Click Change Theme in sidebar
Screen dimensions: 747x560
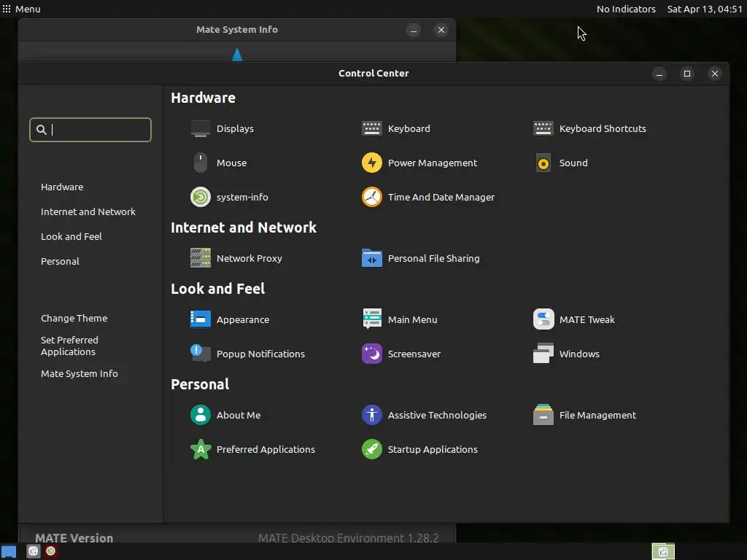click(74, 318)
